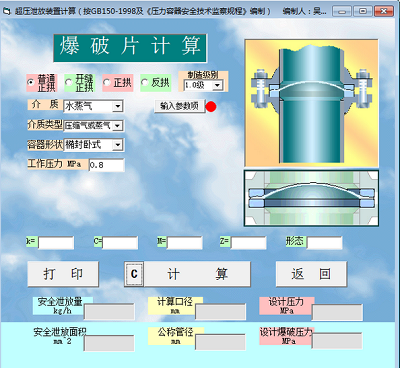
Task: Click the 计算口径 mm output field
Action: tap(220, 312)
